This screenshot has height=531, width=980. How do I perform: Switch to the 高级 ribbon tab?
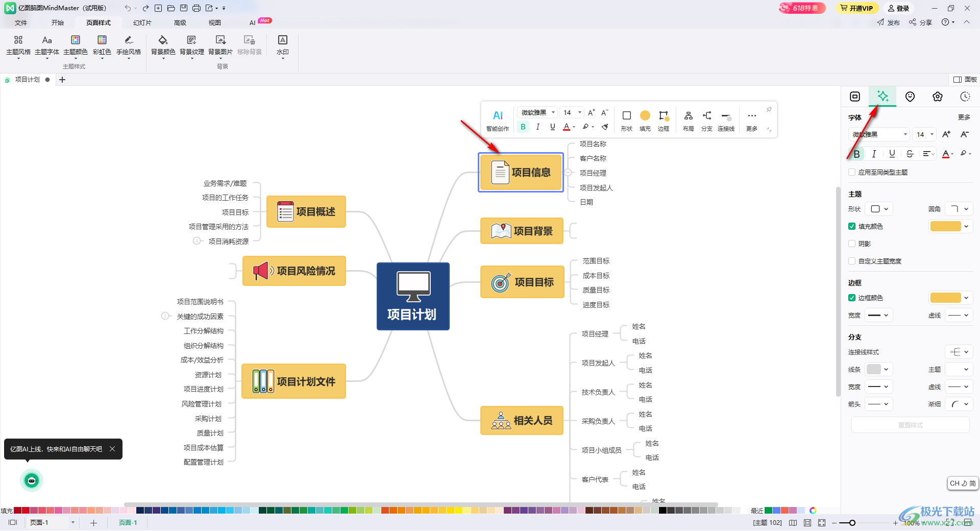[180, 22]
